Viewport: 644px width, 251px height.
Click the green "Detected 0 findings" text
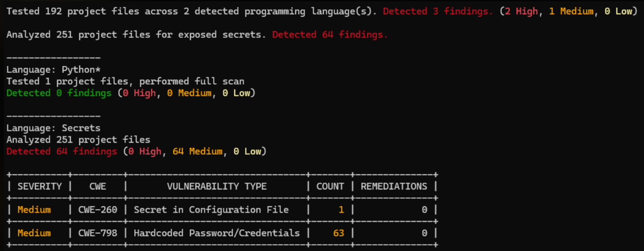(x=59, y=93)
